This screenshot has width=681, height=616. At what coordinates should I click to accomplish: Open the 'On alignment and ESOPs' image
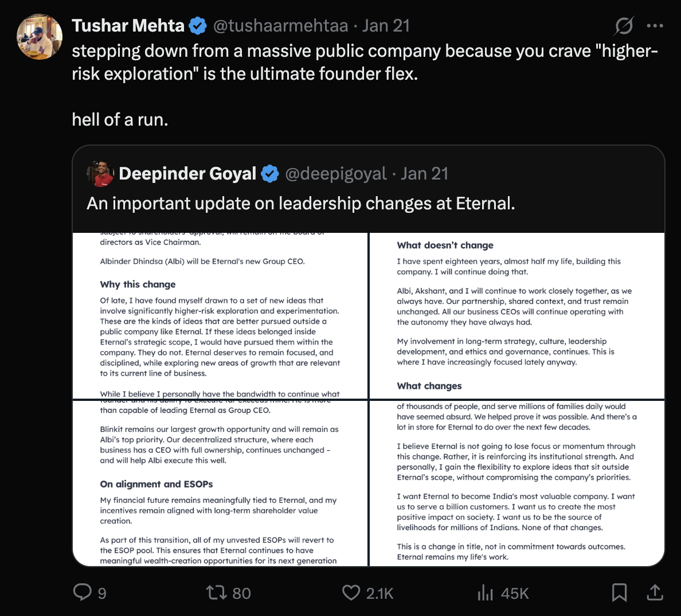(220, 483)
